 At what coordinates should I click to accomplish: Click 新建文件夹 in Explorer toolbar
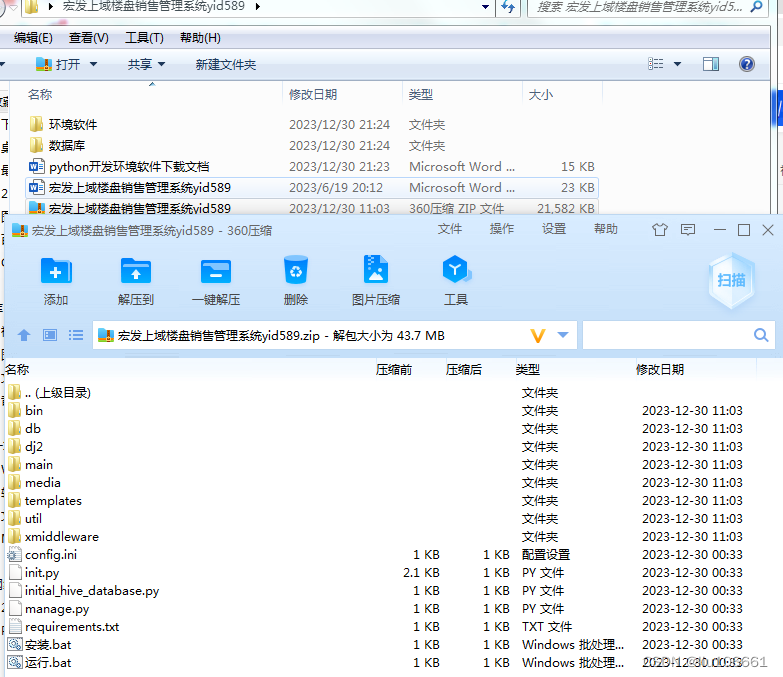(226, 64)
